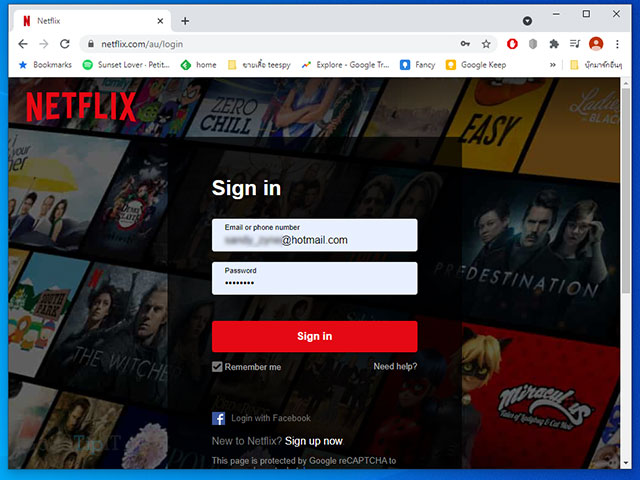Choose Login with Facebook

pos(271,418)
